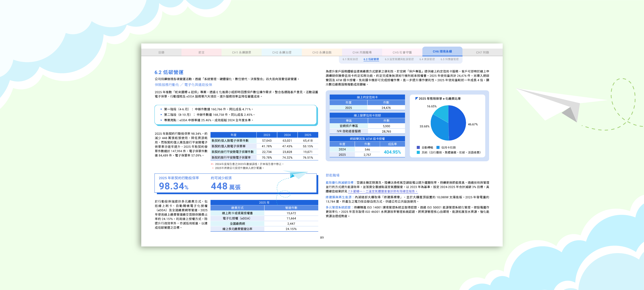Screen dimensions: 644x290
Task: Click the 其他 legend color swatch
Action: point(418,152)
